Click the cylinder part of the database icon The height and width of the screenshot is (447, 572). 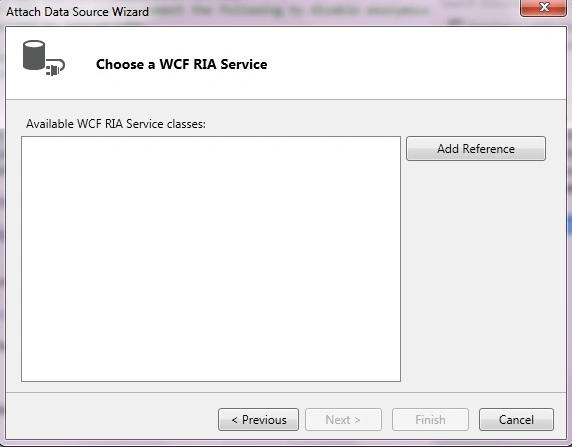(34, 55)
